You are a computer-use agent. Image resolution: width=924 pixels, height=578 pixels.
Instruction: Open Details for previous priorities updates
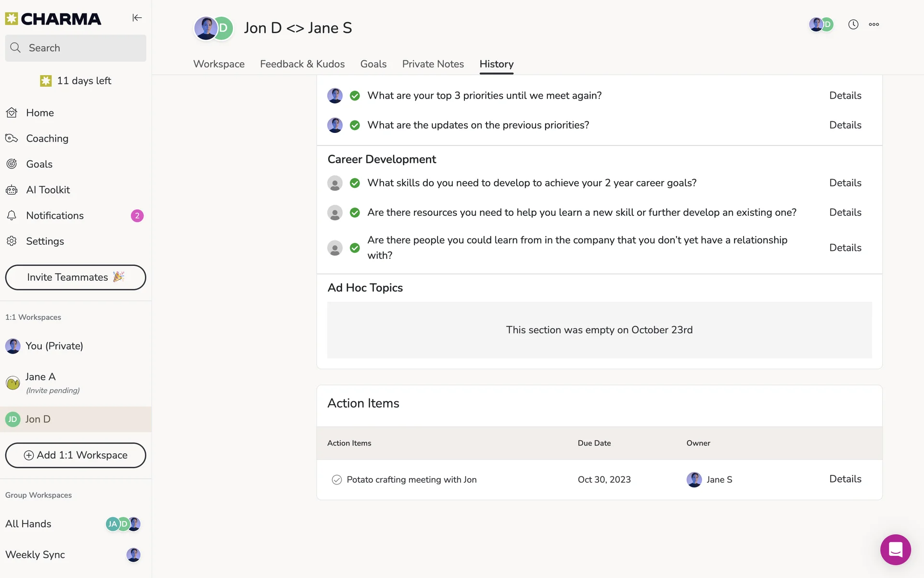[845, 125]
